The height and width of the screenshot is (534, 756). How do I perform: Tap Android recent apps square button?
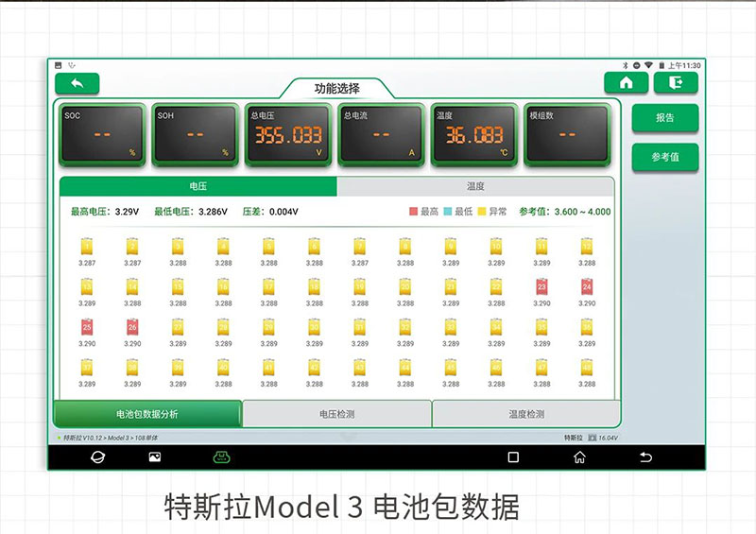tap(513, 456)
